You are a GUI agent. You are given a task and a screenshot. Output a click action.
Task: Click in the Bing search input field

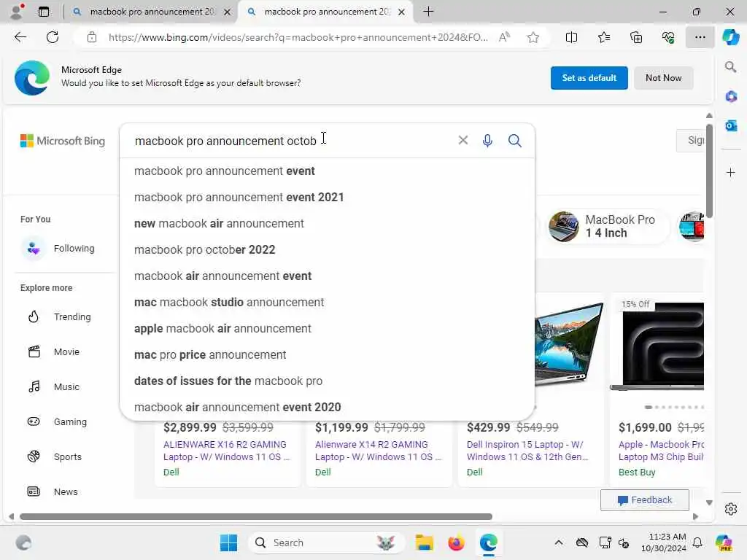coord(290,141)
